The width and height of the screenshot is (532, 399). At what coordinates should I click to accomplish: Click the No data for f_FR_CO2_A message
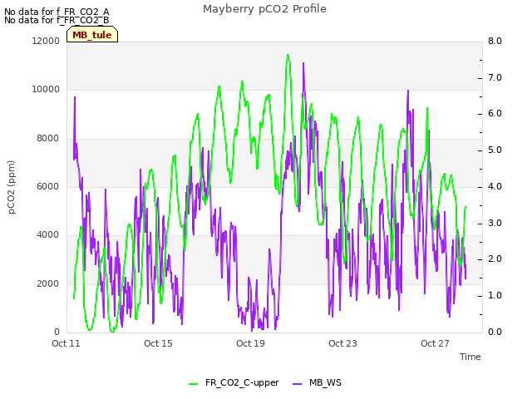(57, 12)
